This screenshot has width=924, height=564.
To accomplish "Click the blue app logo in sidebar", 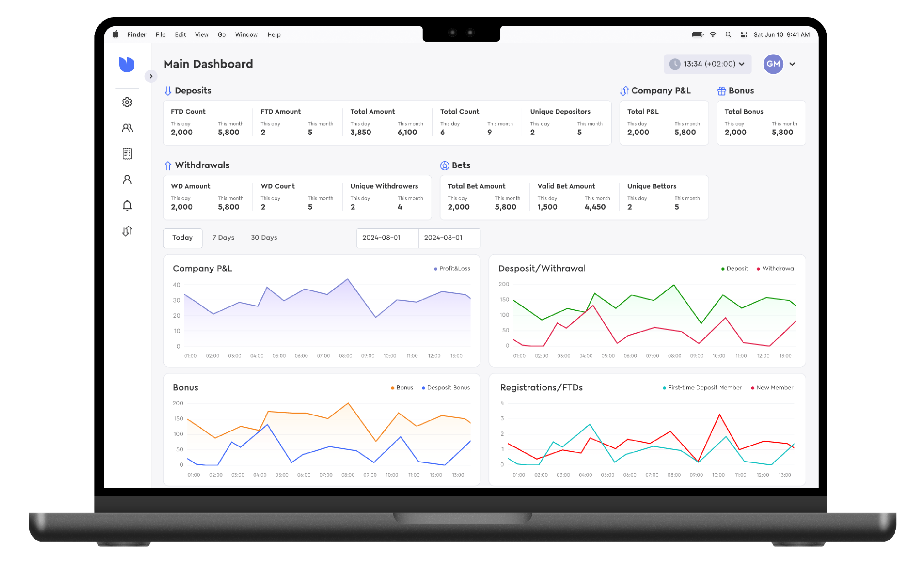I will [127, 65].
